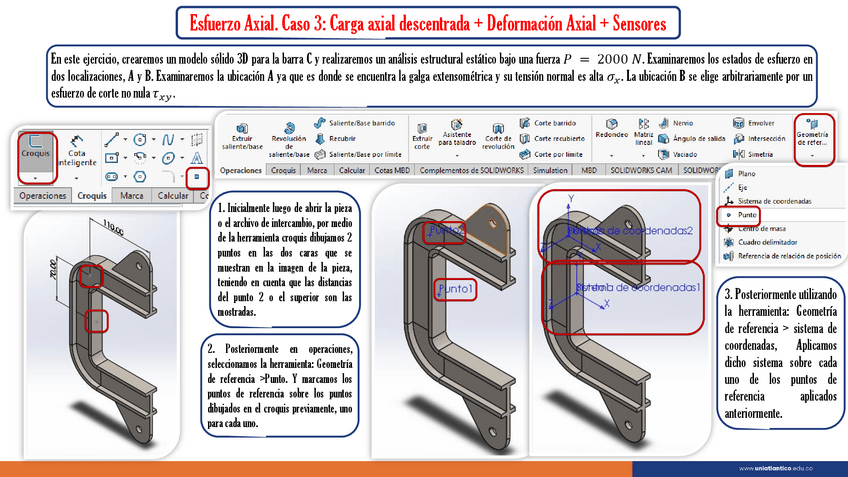Click the Matriz lineal pattern tool
The height and width of the screenshot is (477, 848).
(644, 132)
